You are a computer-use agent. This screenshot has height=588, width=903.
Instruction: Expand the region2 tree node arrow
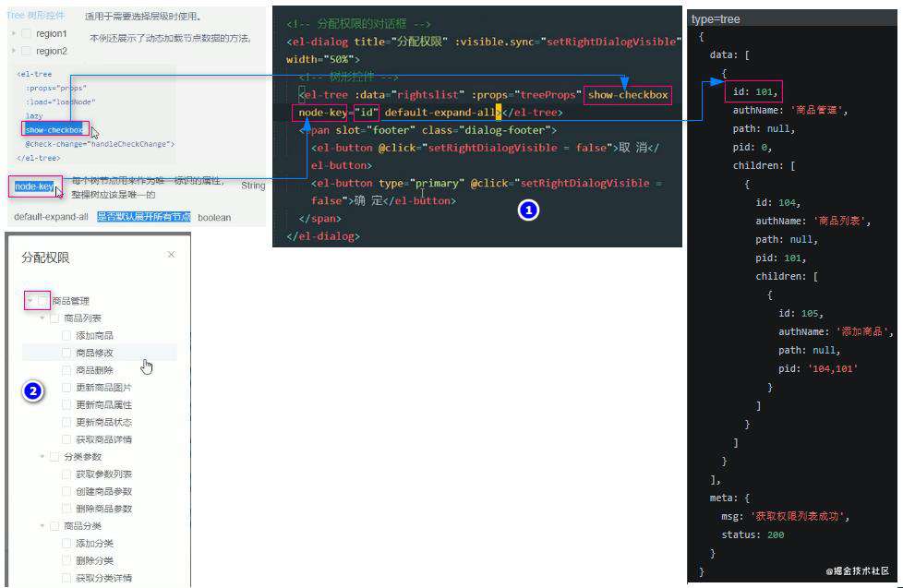(x=14, y=52)
